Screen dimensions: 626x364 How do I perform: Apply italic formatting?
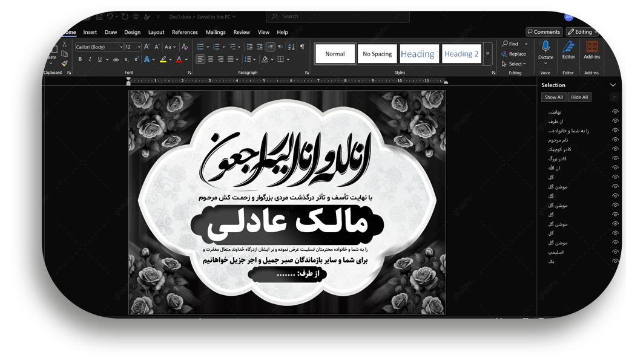point(90,59)
